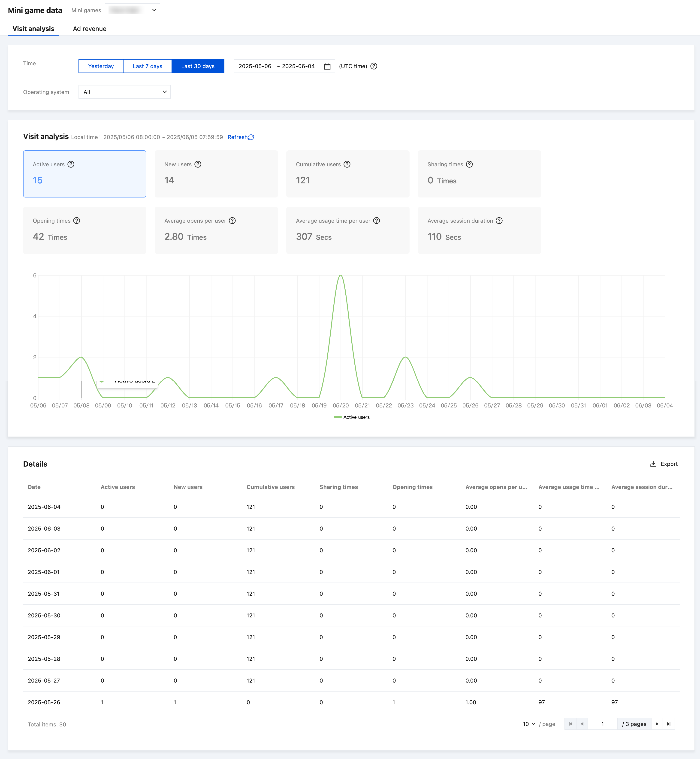This screenshot has width=700, height=759.
Task: Select the Last 30 days range
Action: [198, 66]
